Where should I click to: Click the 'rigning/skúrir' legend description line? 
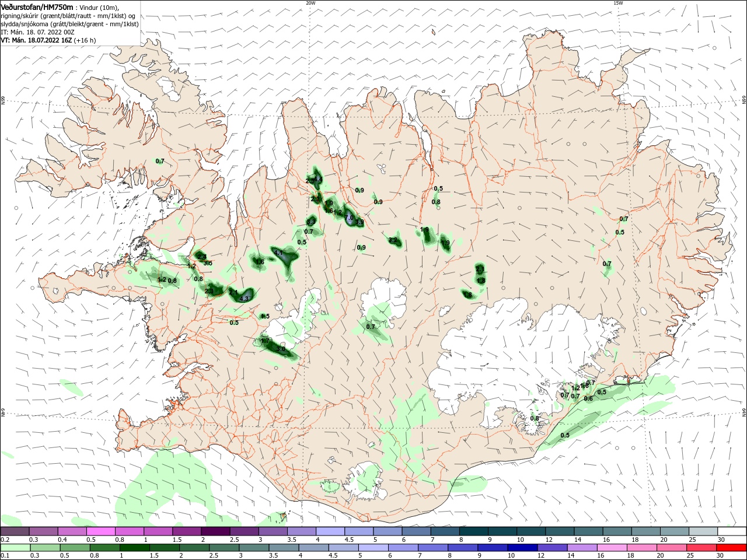pos(68,16)
